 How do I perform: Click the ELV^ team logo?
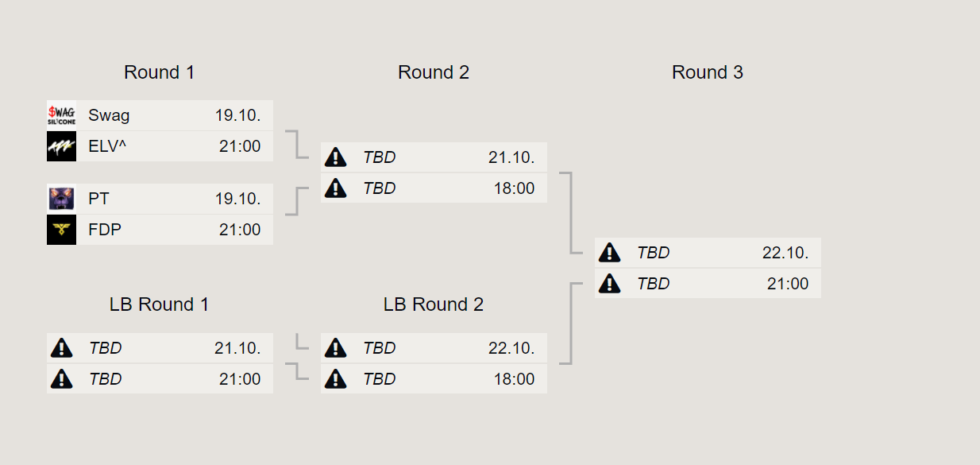61,146
